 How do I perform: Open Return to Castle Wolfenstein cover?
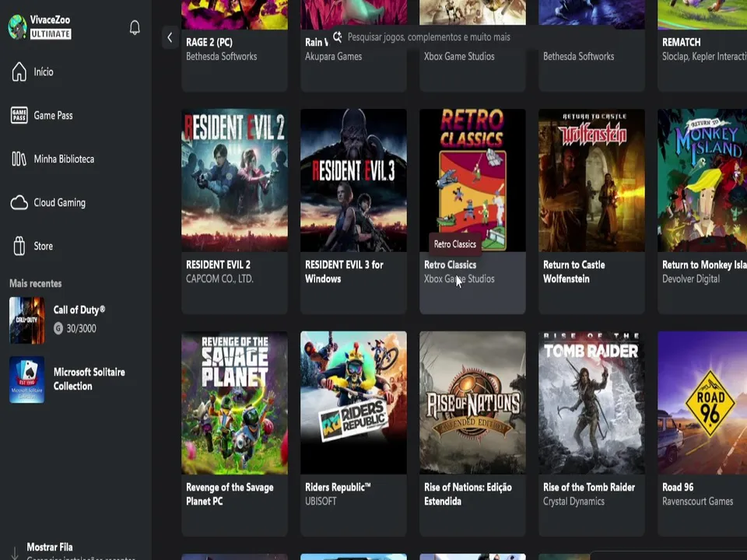[x=591, y=180]
